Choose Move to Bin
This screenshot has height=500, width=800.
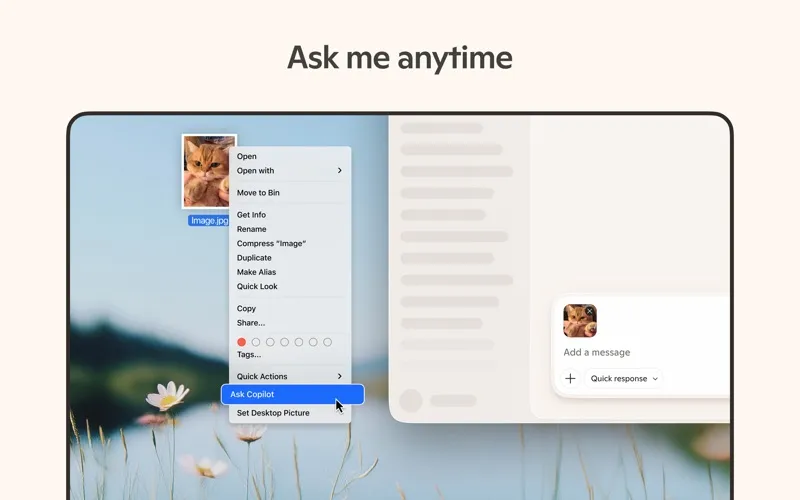click(290, 192)
